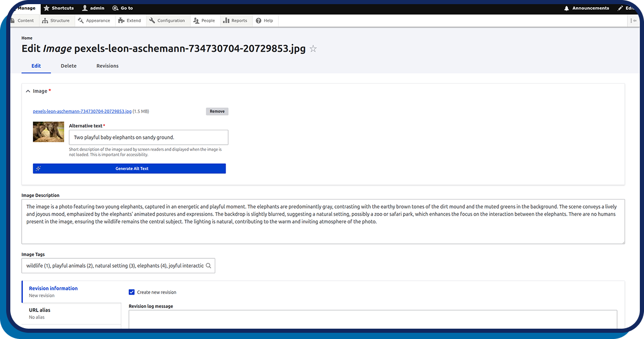Collapse the Image section chevron
644x339 pixels.
click(x=27, y=91)
